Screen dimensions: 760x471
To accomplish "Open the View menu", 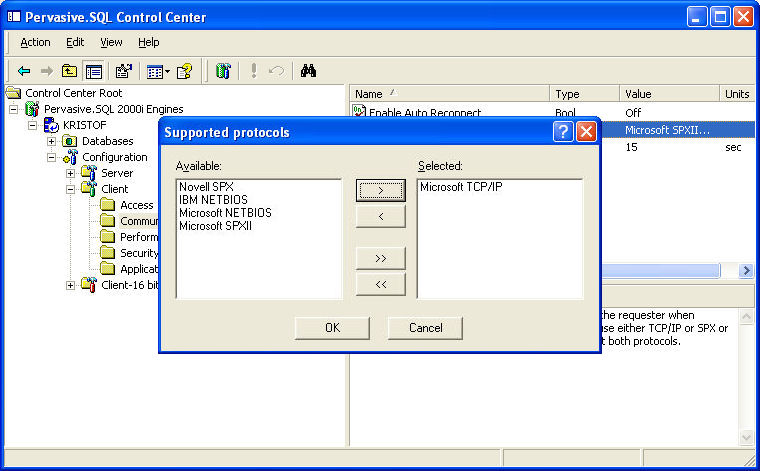I will coord(111,43).
